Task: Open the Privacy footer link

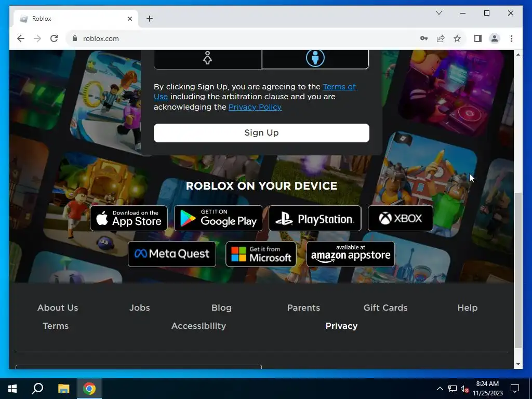Action: pos(341,326)
